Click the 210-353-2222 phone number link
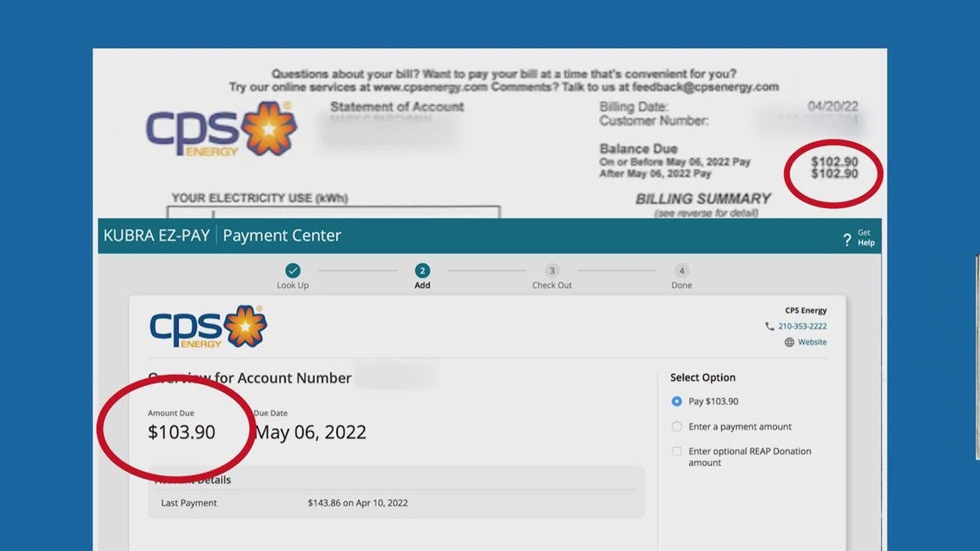Image resolution: width=980 pixels, height=551 pixels. [804, 327]
